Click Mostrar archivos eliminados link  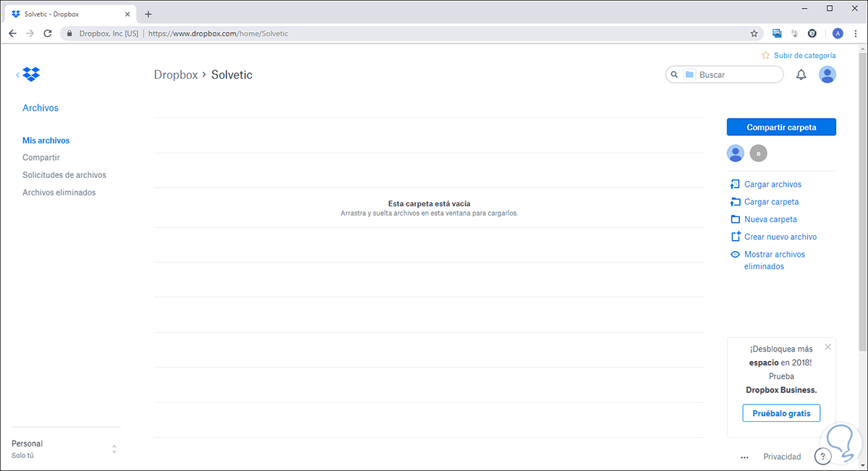(774, 260)
